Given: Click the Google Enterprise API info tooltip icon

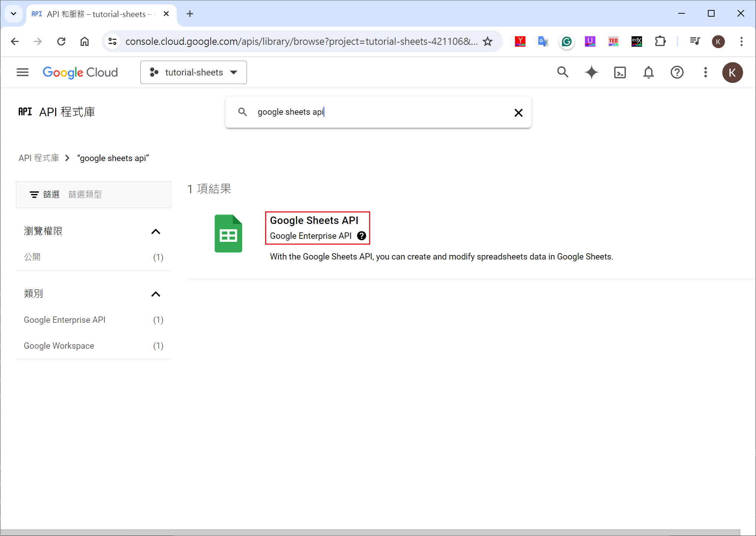Looking at the screenshot, I should click(x=362, y=236).
